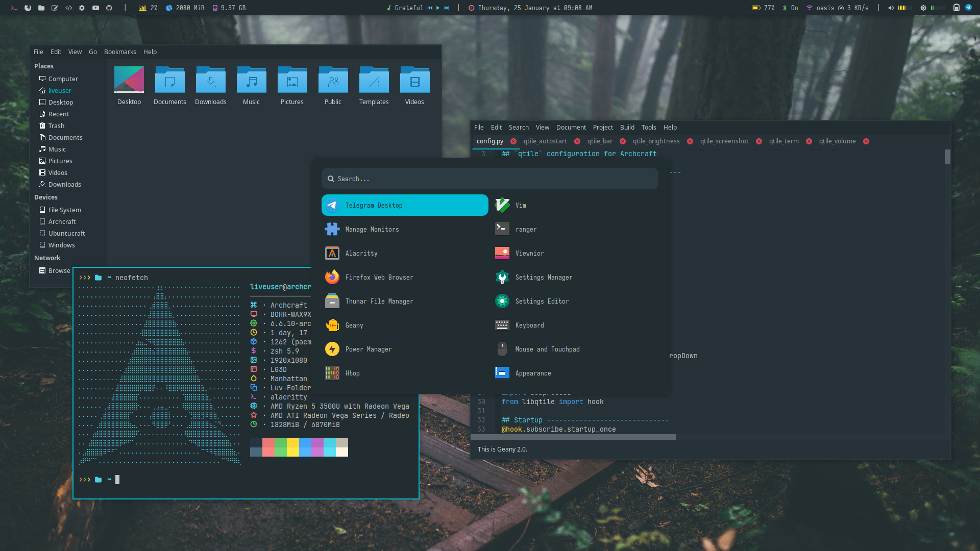Viewport: 980px width, 551px height.
Task: Switch to the qtile_bar tab
Action: [x=599, y=141]
